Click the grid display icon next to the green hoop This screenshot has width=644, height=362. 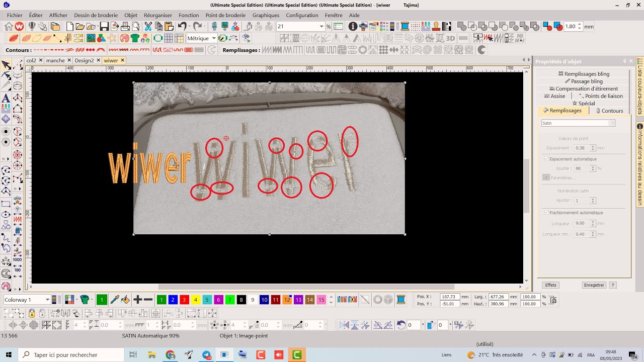click(x=169, y=38)
